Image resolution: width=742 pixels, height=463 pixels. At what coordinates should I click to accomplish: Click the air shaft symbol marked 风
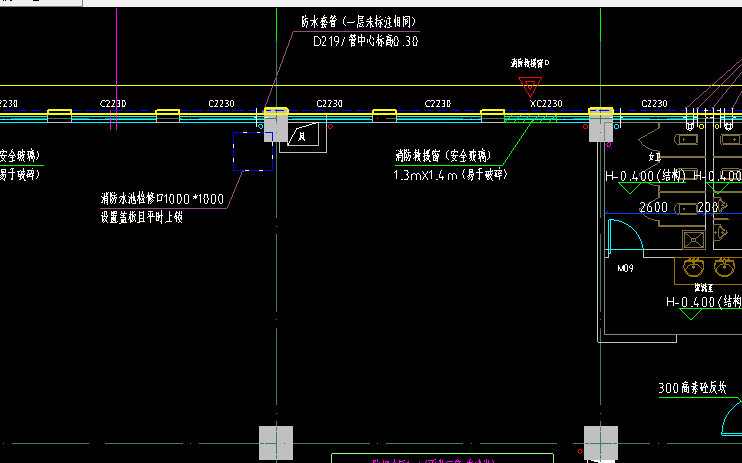pos(303,134)
